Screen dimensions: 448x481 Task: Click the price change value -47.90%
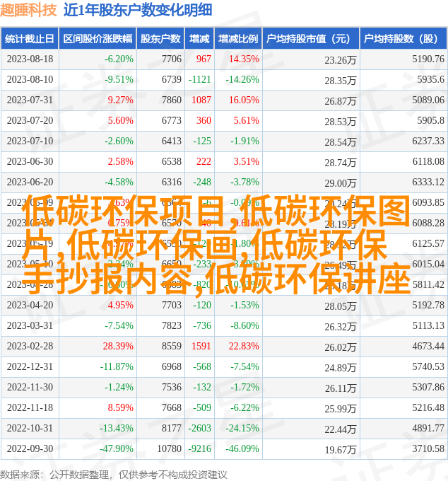(x=117, y=449)
